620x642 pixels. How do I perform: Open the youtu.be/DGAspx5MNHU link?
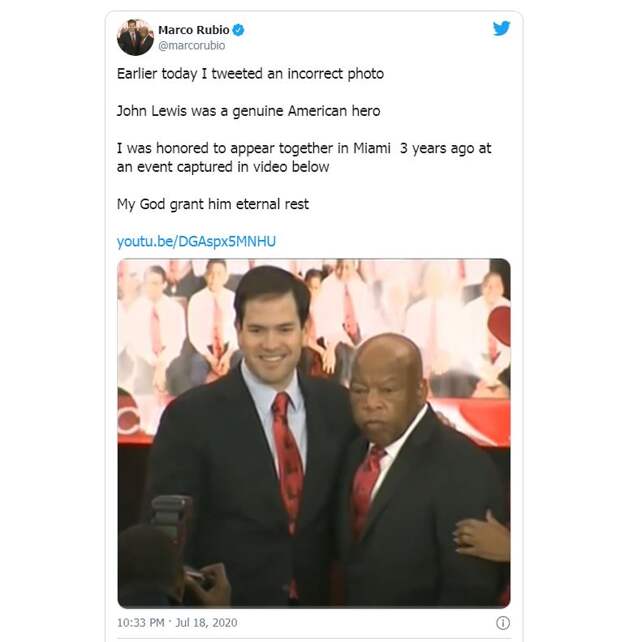(196, 241)
